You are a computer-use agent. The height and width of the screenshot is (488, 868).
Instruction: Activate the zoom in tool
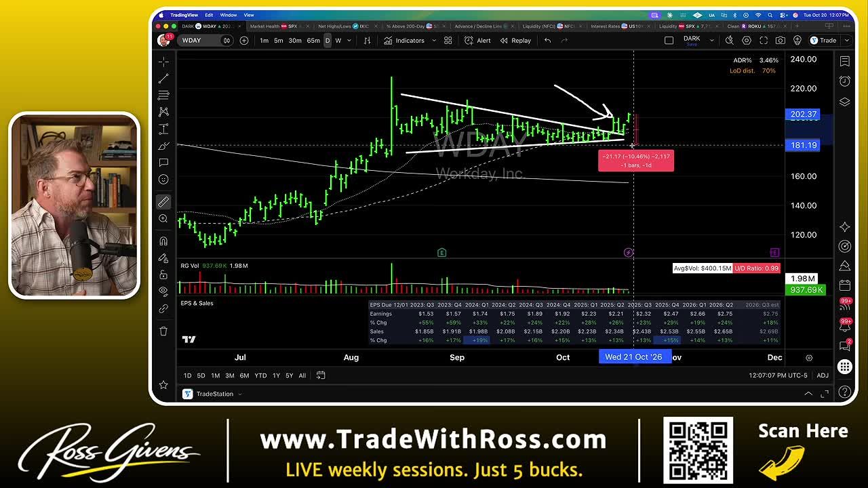(163, 219)
